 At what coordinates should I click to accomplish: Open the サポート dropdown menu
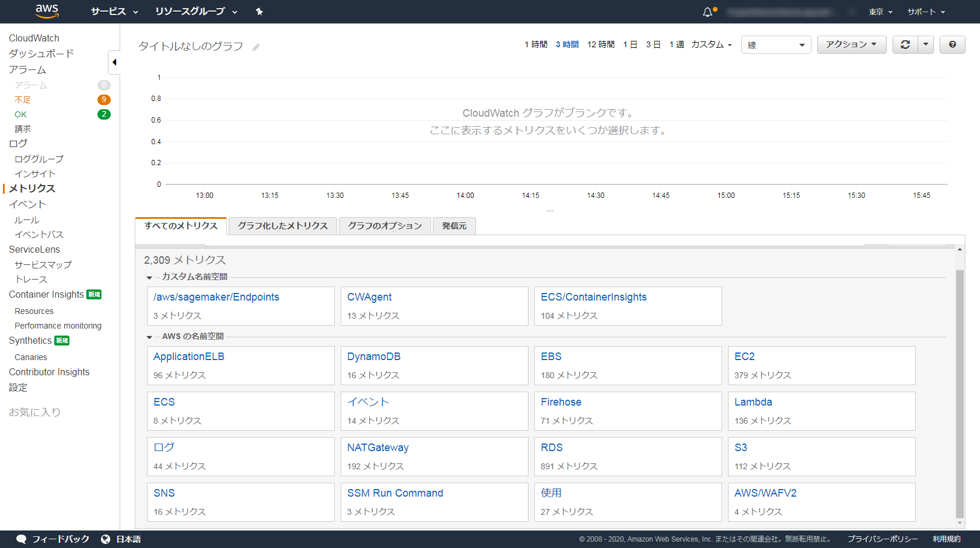(x=926, y=12)
